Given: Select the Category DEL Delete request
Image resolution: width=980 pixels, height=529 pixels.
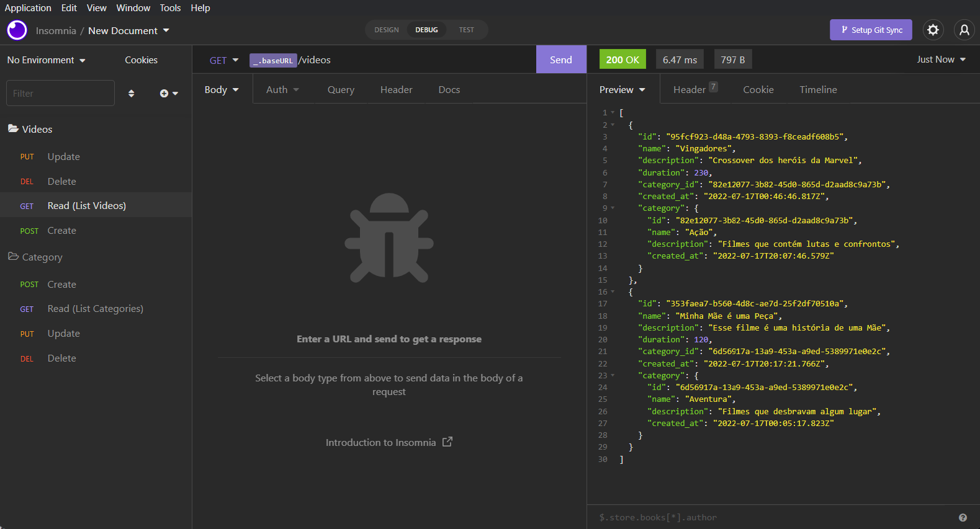Looking at the screenshot, I should click(96, 358).
